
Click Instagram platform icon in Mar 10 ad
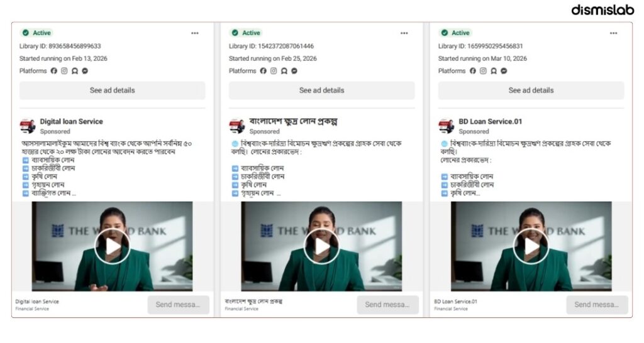tap(483, 71)
